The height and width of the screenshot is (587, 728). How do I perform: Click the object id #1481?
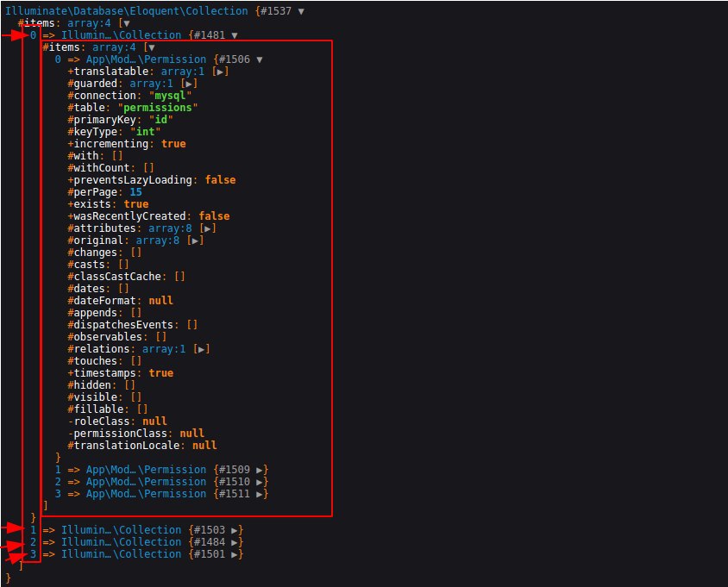tap(210, 35)
